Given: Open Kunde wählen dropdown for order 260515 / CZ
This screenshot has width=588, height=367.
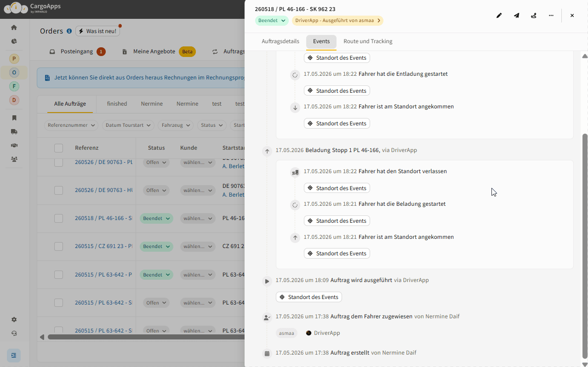Looking at the screenshot, I should coord(198,247).
